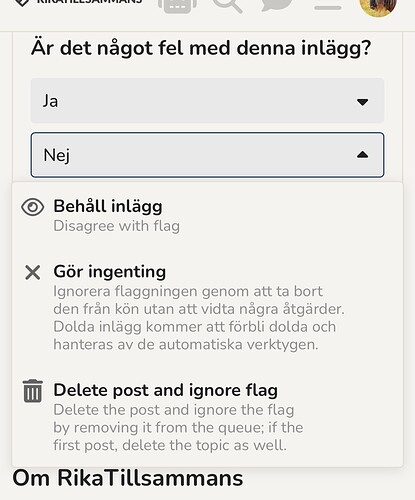This screenshot has width=415, height=500.
Task: Expand the Ja dropdown
Action: click(207, 101)
